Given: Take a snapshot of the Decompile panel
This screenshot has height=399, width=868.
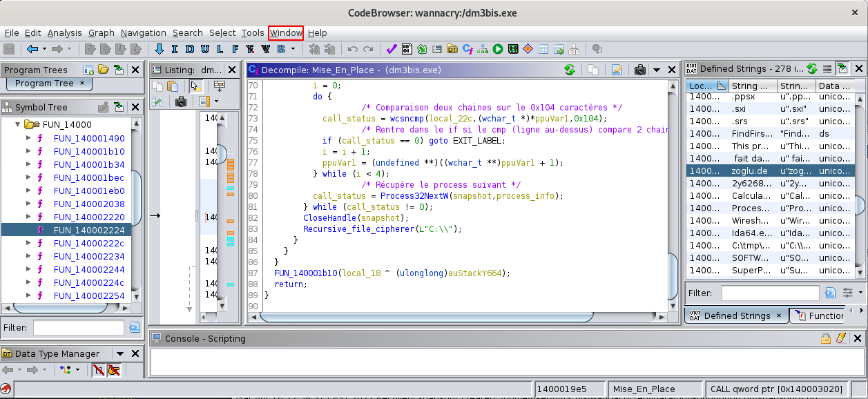Looking at the screenshot, I should click(x=639, y=70).
